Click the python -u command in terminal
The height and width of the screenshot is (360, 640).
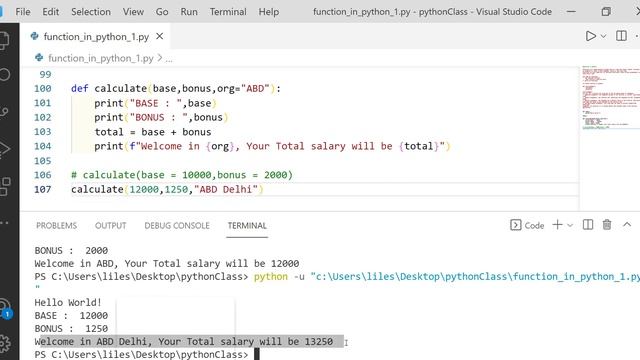click(x=279, y=276)
